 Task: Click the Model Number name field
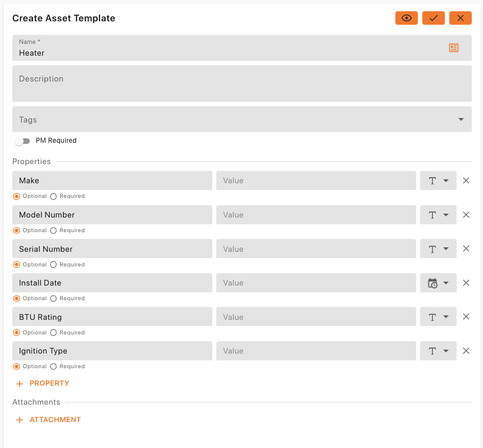pos(112,215)
